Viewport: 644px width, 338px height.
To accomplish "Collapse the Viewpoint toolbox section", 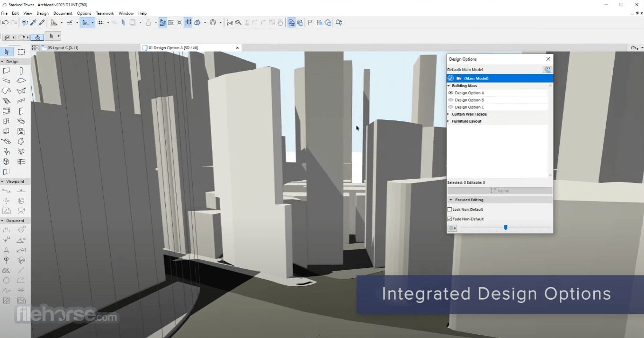I will coord(2,182).
